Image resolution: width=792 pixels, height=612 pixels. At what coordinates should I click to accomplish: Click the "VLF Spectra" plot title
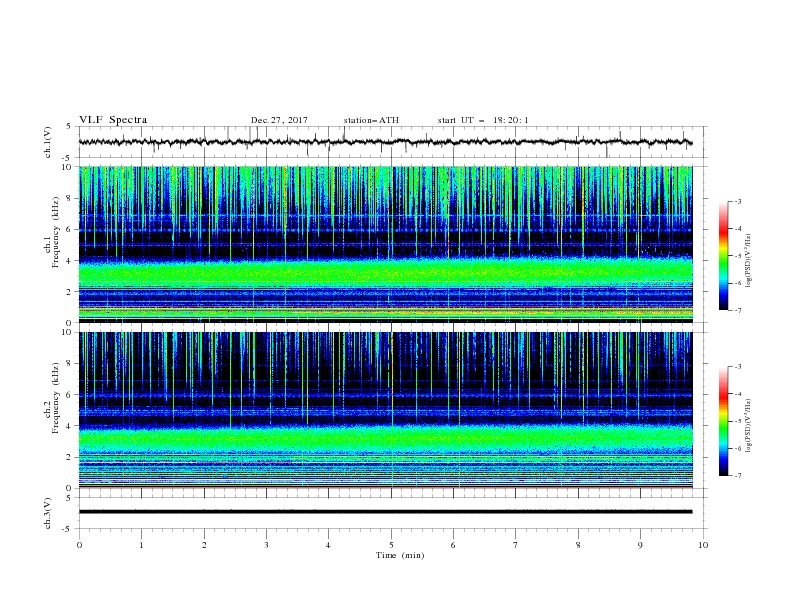click(113, 120)
